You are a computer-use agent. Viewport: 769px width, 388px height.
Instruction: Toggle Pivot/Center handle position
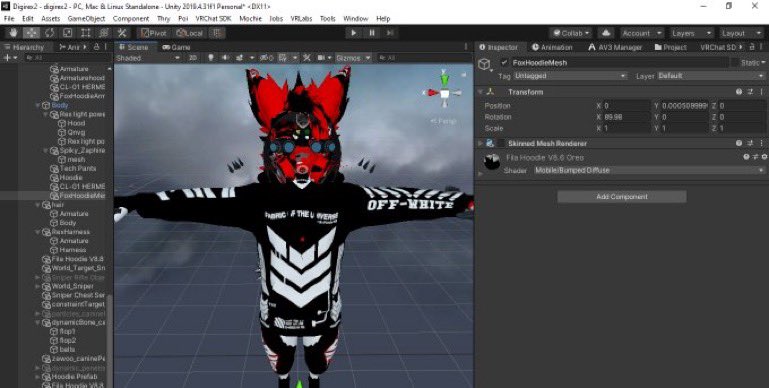(154, 33)
